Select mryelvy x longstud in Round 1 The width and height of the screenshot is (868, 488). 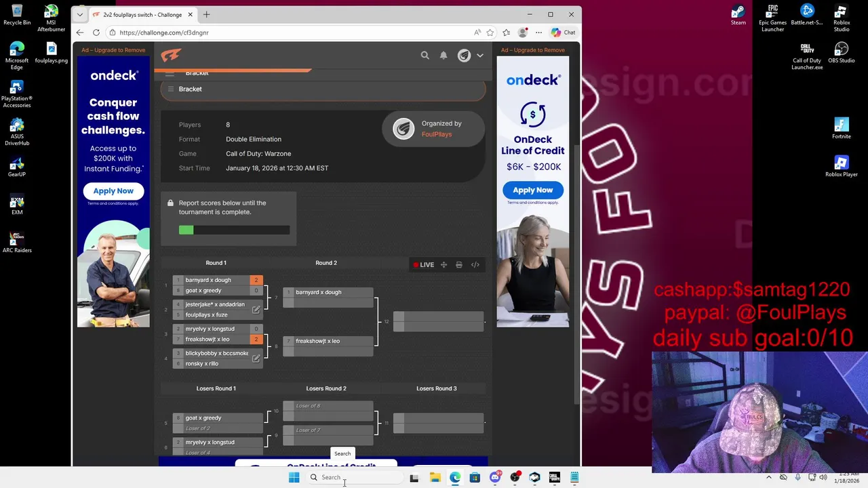pyautogui.click(x=217, y=329)
